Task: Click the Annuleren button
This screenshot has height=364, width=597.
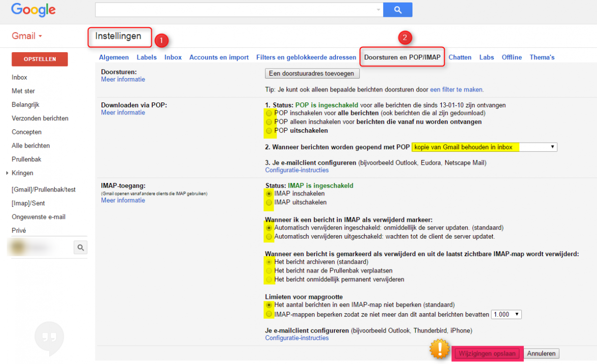Action: 542,354
